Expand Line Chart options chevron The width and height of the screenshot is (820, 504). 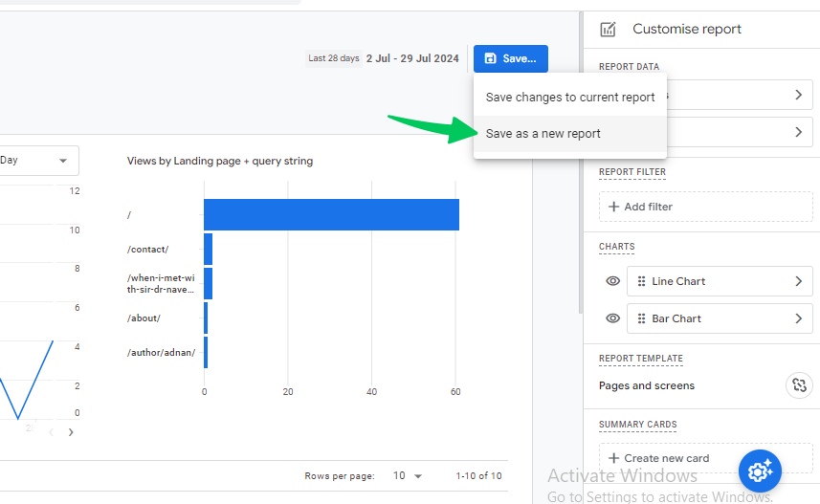click(799, 281)
